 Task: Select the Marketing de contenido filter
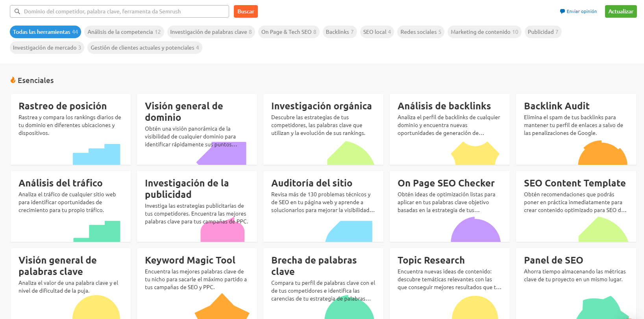click(484, 32)
